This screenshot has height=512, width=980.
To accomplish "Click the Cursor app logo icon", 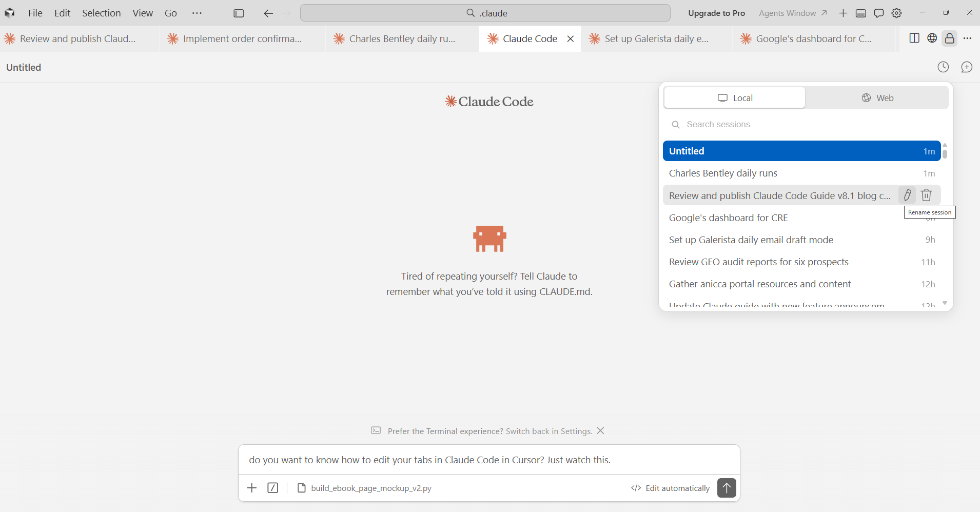I will [10, 13].
